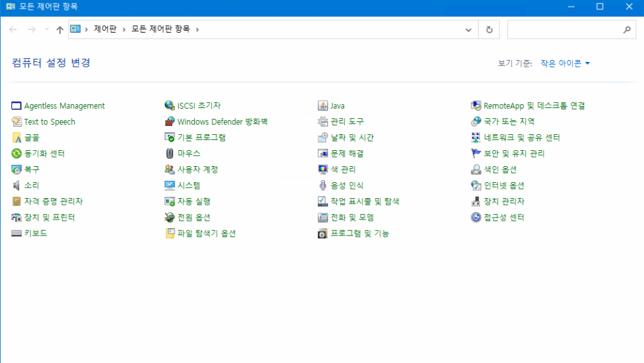Open Windows Defender 방화벽 icon

(x=169, y=121)
